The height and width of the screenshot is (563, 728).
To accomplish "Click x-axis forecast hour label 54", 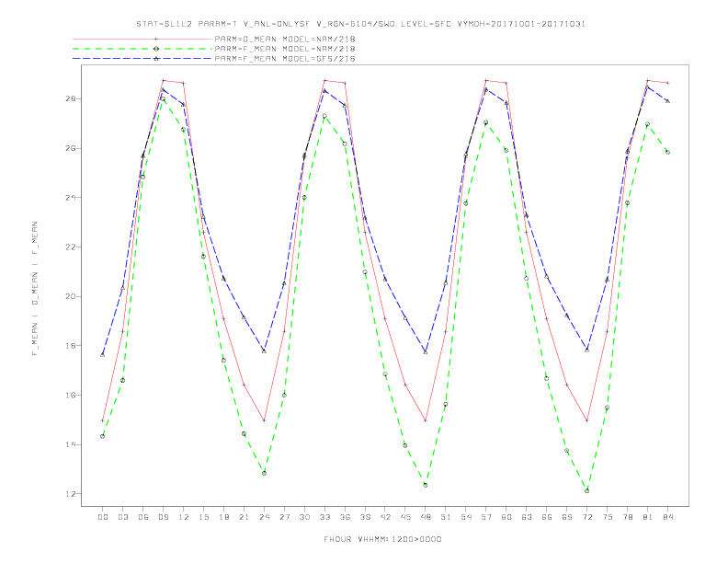I will coord(466,517).
